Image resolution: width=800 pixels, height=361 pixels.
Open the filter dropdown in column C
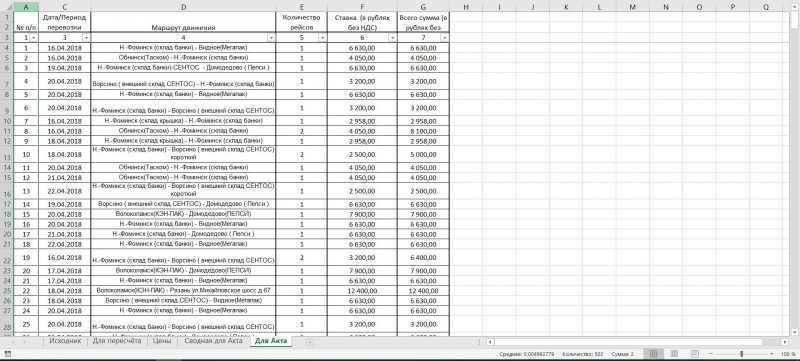[86, 38]
